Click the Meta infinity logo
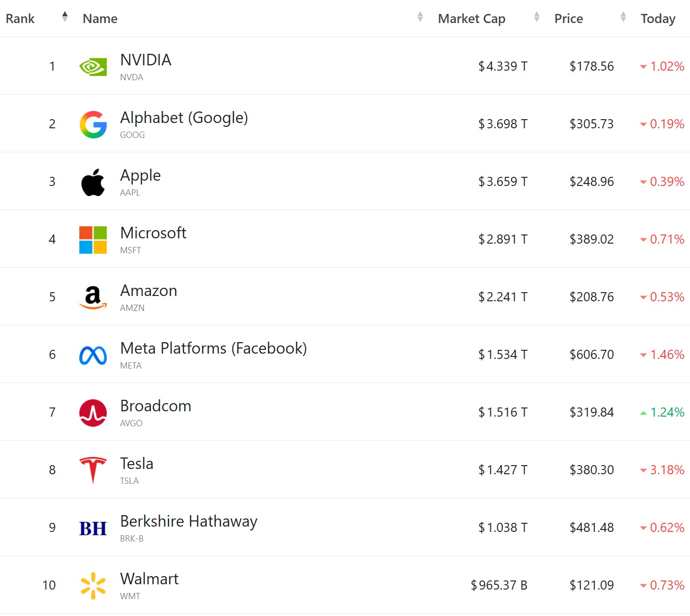690x616 pixels. (93, 355)
